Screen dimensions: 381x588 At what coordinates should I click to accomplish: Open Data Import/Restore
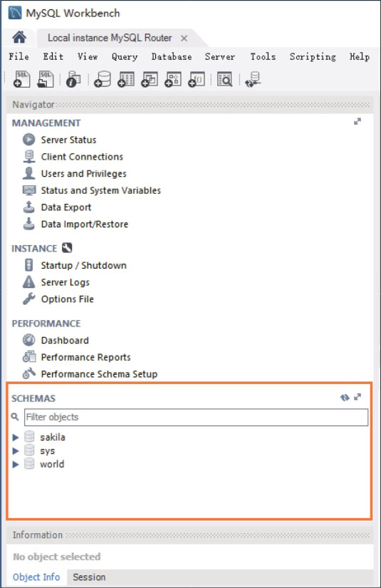[x=84, y=225]
